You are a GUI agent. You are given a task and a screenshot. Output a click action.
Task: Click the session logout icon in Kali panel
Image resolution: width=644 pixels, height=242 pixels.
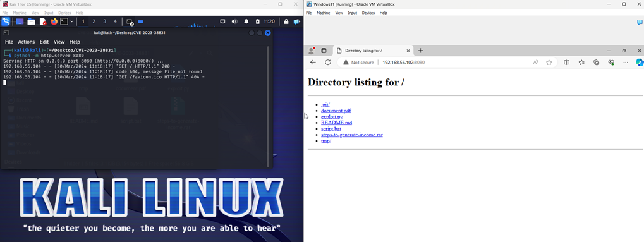(x=296, y=21)
